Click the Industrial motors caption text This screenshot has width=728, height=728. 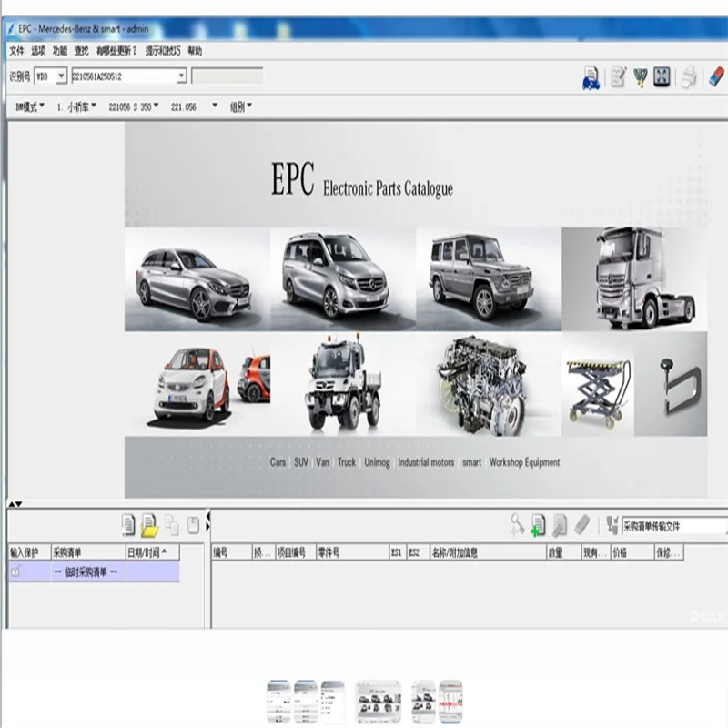click(426, 462)
